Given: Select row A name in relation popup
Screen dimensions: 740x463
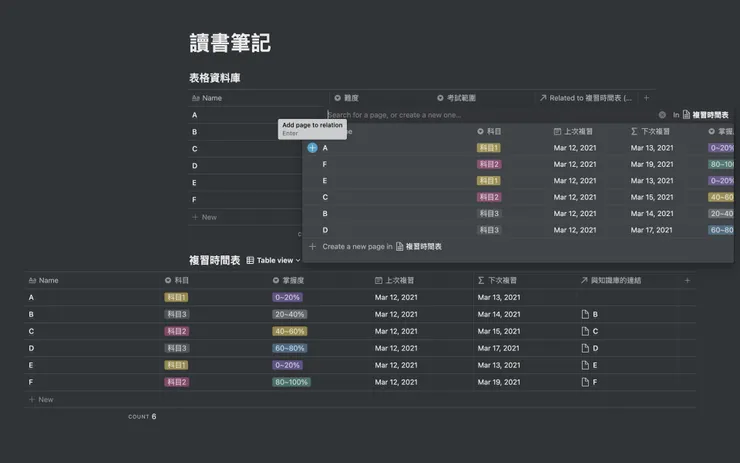Looking at the screenshot, I should (x=325, y=148).
